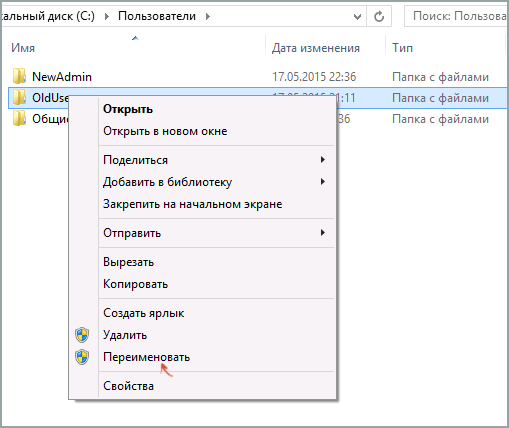Refresh the folder view

tap(379, 16)
